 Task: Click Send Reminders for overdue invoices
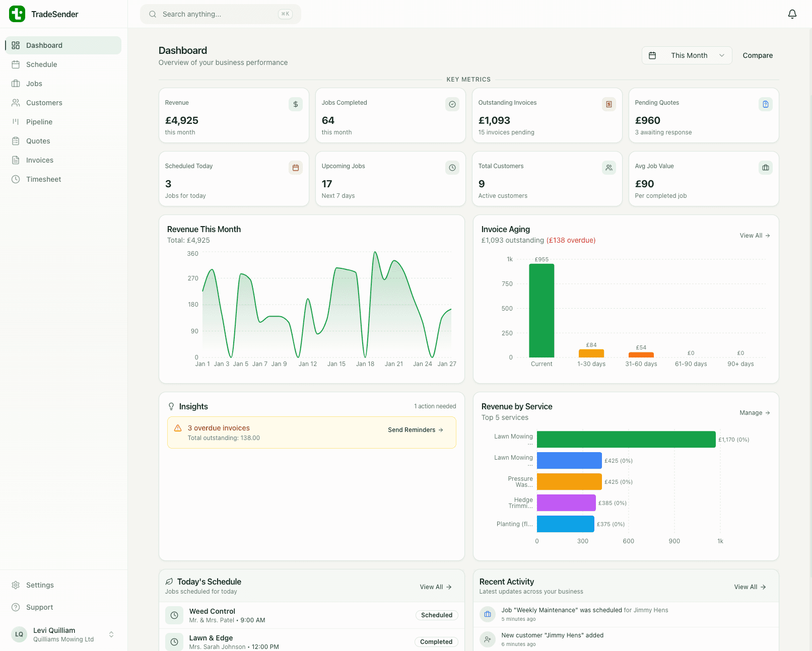click(415, 430)
